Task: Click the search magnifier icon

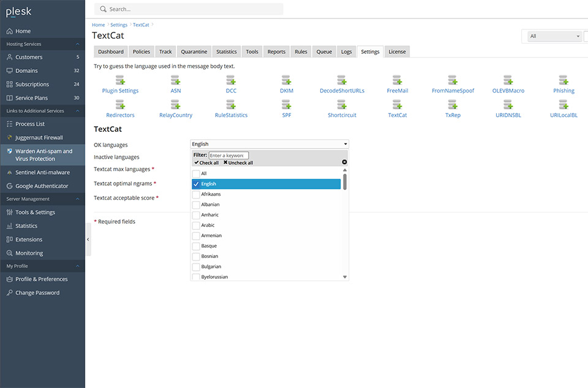Action: coord(103,9)
